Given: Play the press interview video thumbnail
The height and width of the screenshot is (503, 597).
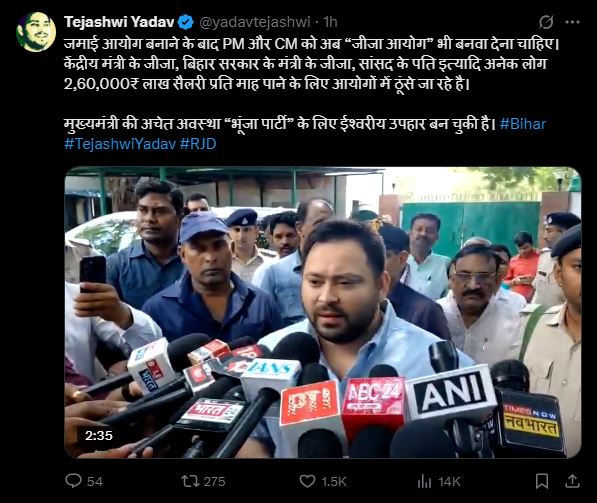Looking at the screenshot, I should (322, 312).
